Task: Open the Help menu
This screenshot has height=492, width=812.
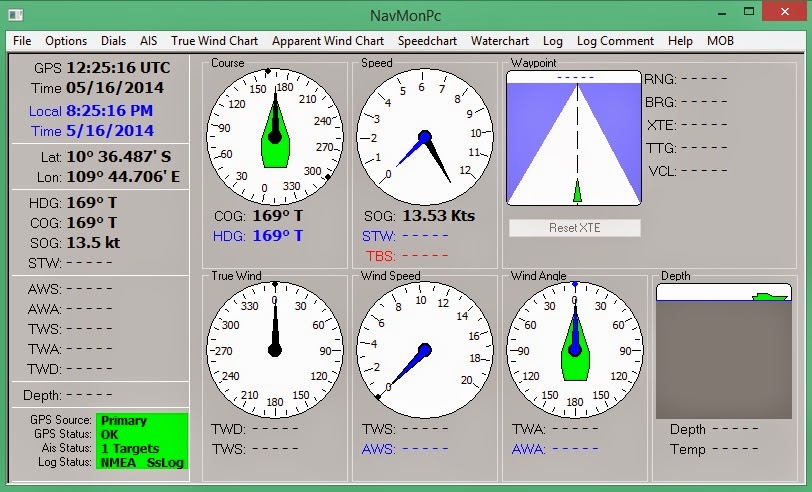Action: tap(680, 41)
